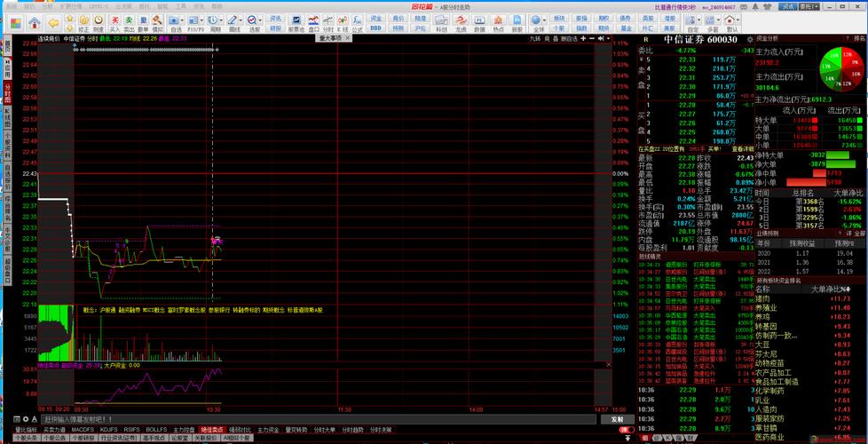This screenshot has height=444, width=868.
Task: Expand the dropdown arrow next to F10/F9
Action: [201, 20]
